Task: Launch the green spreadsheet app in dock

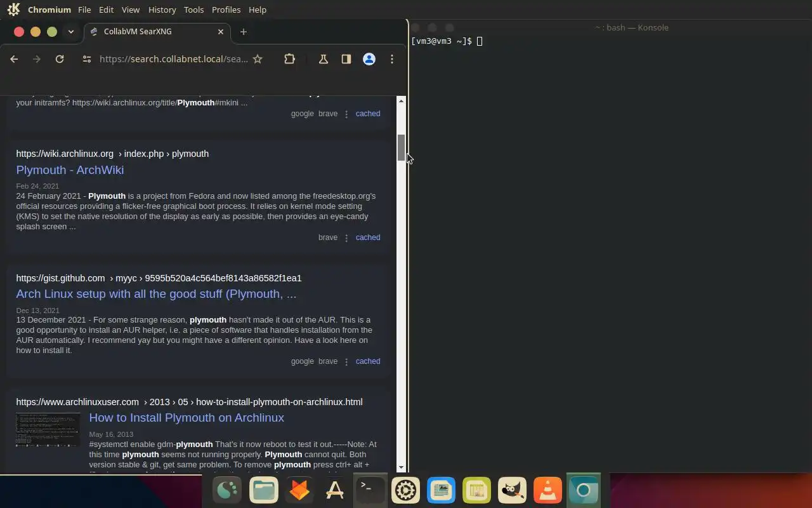Action: 477,490
